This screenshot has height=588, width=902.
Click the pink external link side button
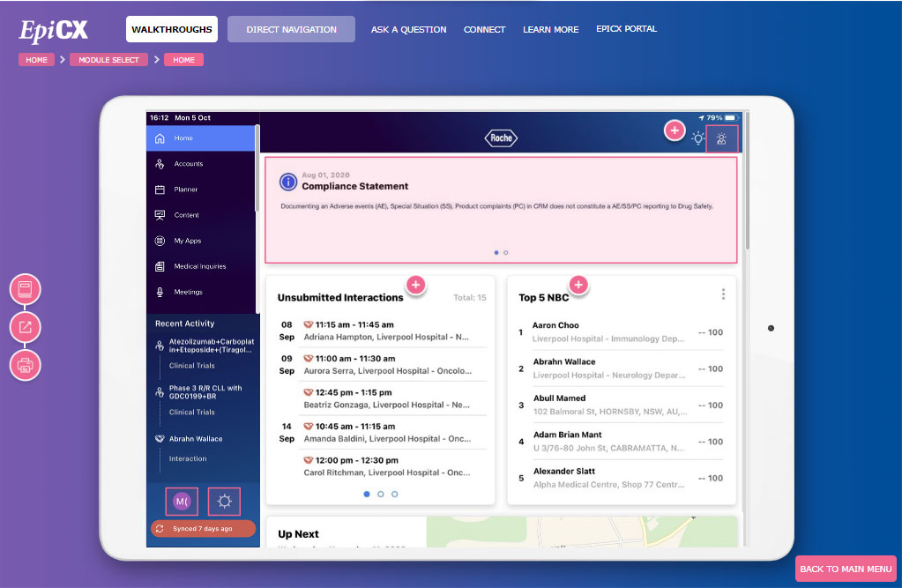(25, 327)
